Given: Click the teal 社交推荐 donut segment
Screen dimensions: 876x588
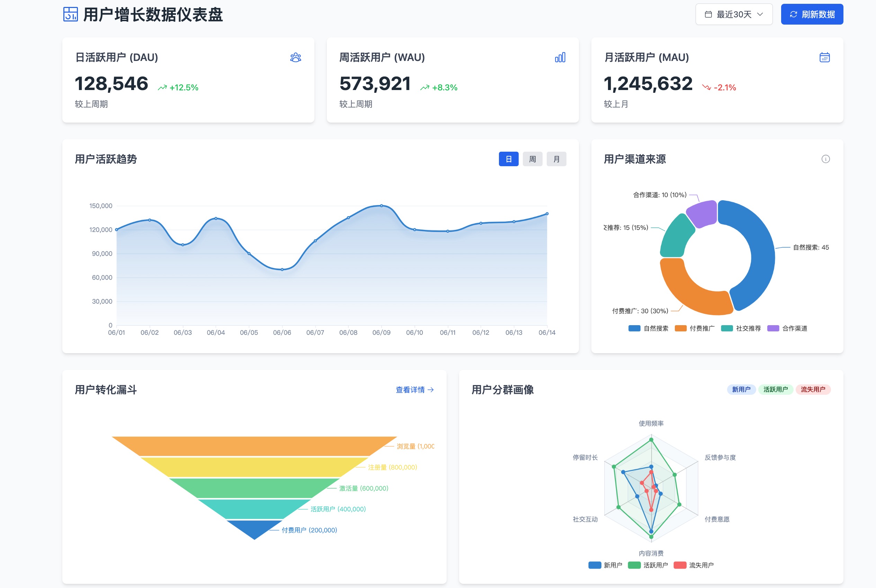Looking at the screenshot, I should pos(677,236).
